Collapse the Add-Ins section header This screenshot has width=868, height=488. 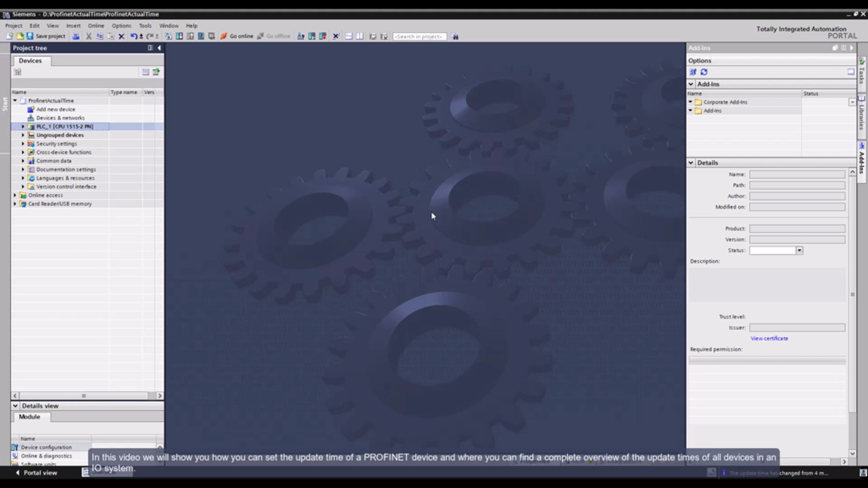click(x=691, y=84)
